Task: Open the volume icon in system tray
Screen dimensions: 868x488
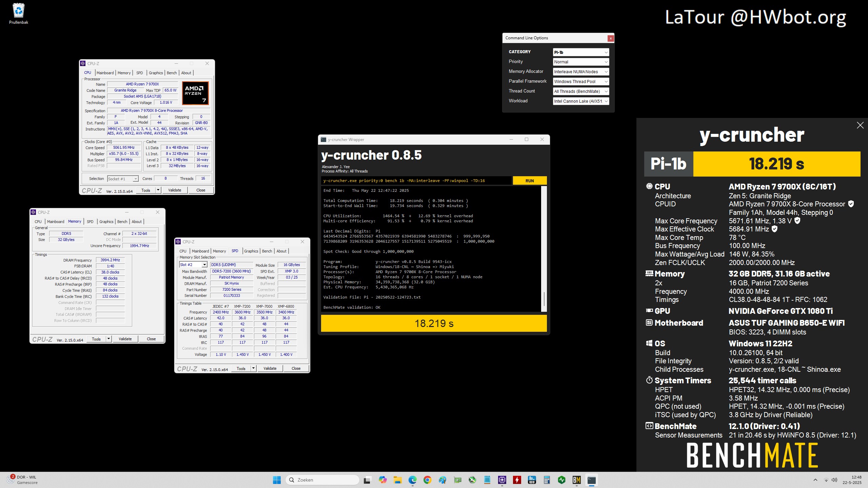Action: (x=835, y=480)
